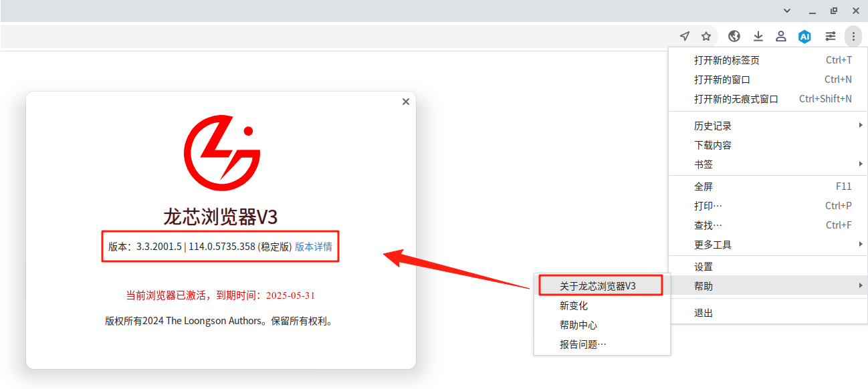Open the 版本详情 link
This screenshot has height=389, width=868.
click(314, 247)
